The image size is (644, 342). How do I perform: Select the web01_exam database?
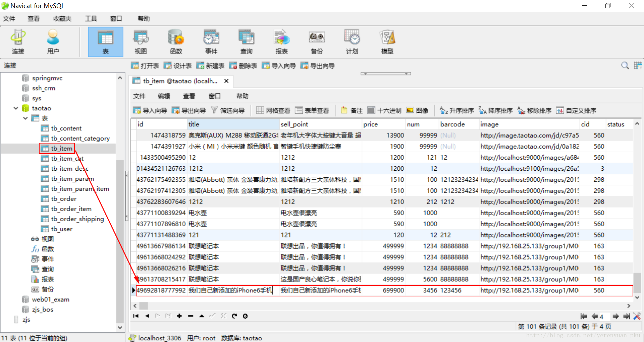pos(50,299)
